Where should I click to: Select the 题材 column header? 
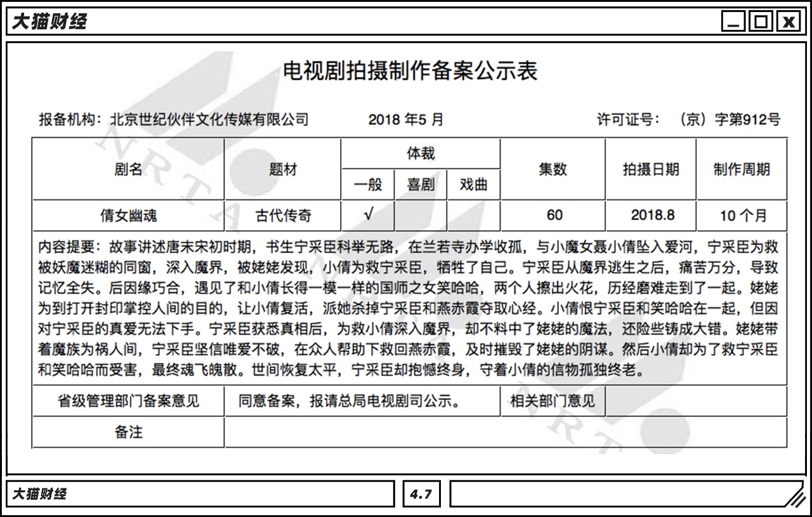pyautogui.click(x=283, y=169)
